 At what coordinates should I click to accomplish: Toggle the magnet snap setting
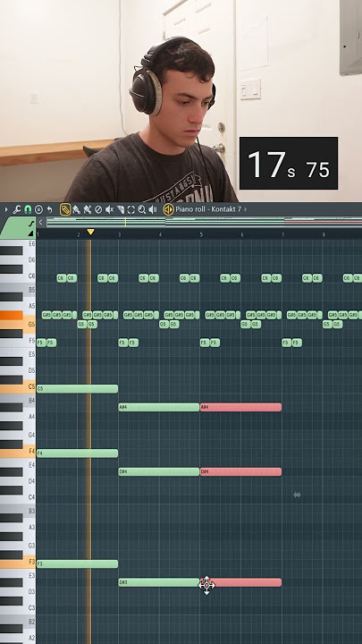28,209
